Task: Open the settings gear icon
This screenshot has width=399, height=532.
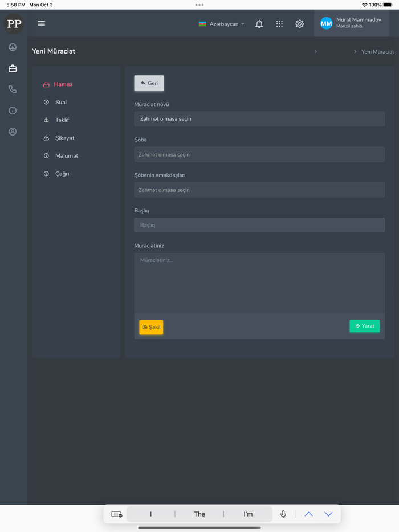Action: coord(299,24)
